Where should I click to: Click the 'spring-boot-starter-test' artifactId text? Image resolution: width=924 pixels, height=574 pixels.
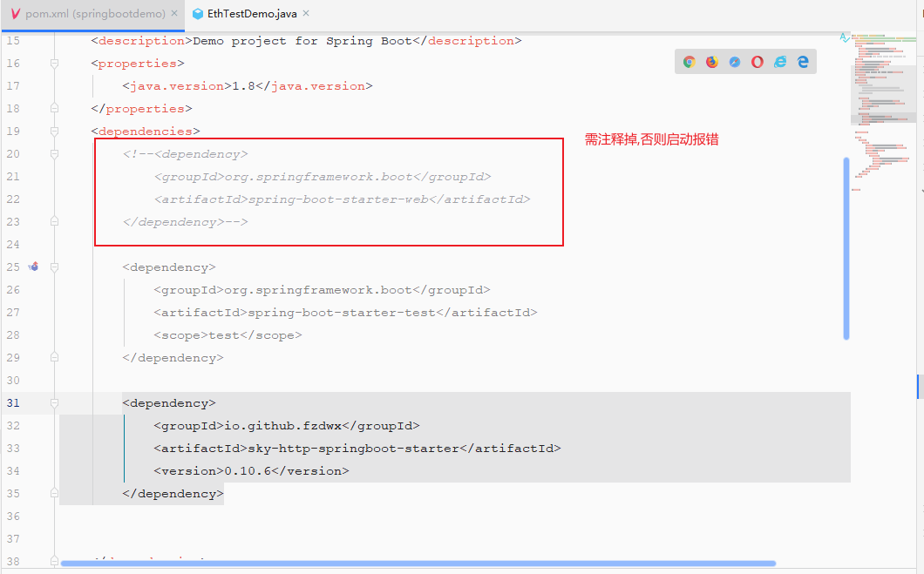coord(342,313)
